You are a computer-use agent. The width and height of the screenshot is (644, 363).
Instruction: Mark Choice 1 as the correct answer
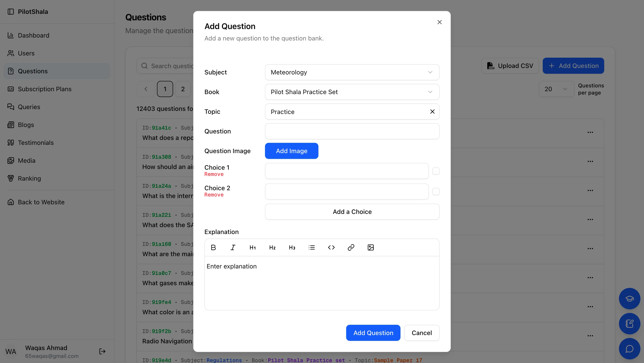(436, 171)
